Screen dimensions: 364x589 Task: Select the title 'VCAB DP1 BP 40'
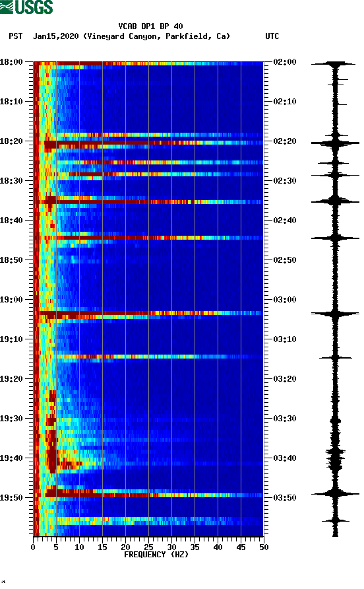coord(150,26)
